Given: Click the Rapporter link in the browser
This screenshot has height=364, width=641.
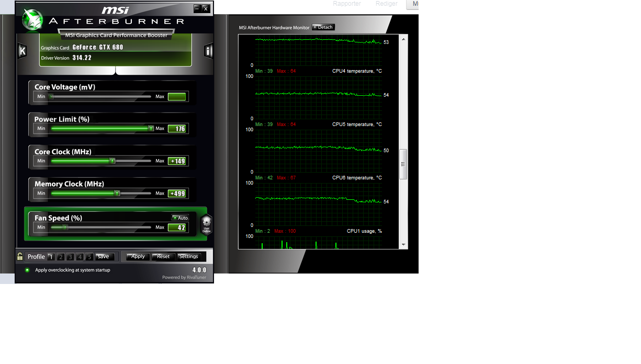Looking at the screenshot, I should [347, 4].
